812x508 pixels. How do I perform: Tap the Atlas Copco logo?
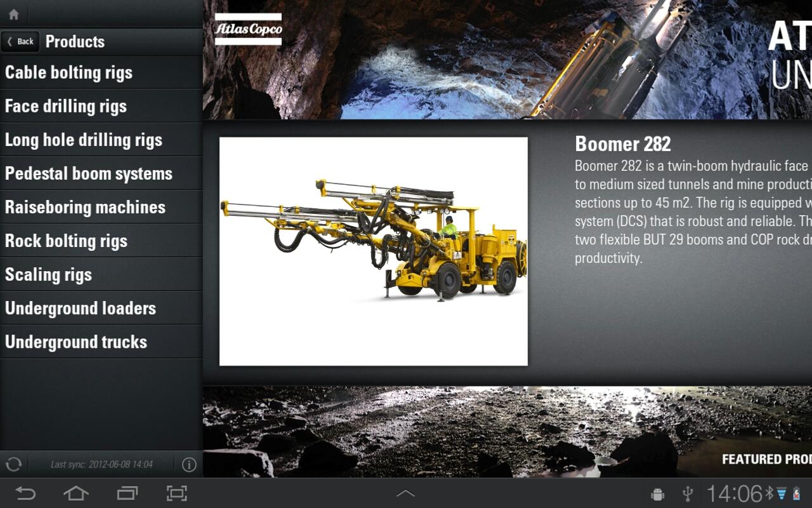coord(248,29)
